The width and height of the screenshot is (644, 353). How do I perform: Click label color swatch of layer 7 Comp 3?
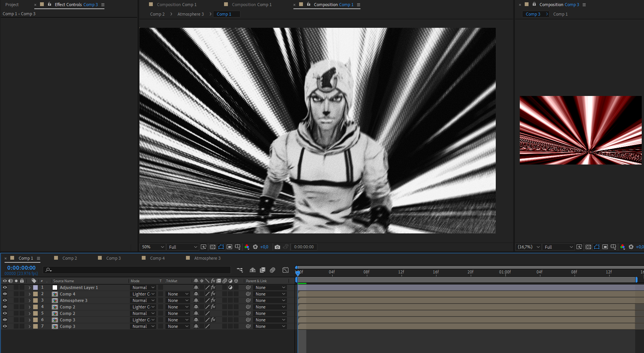click(x=35, y=326)
